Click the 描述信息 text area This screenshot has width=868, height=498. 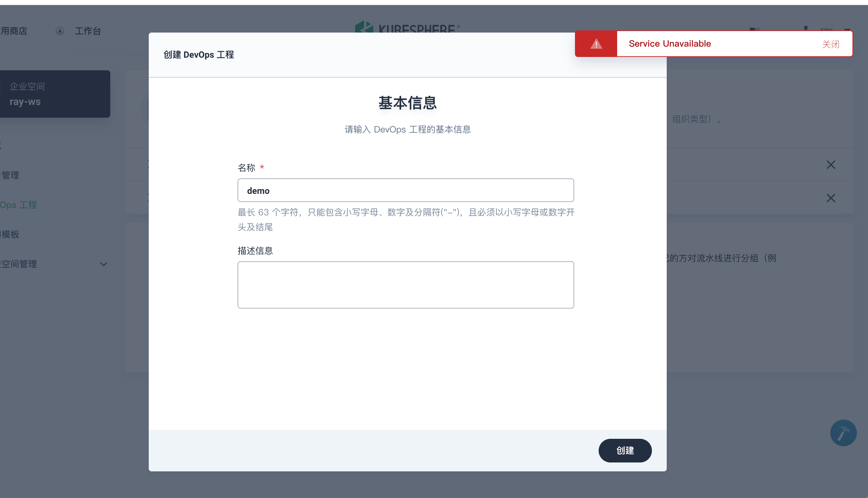(x=406, y=285)
